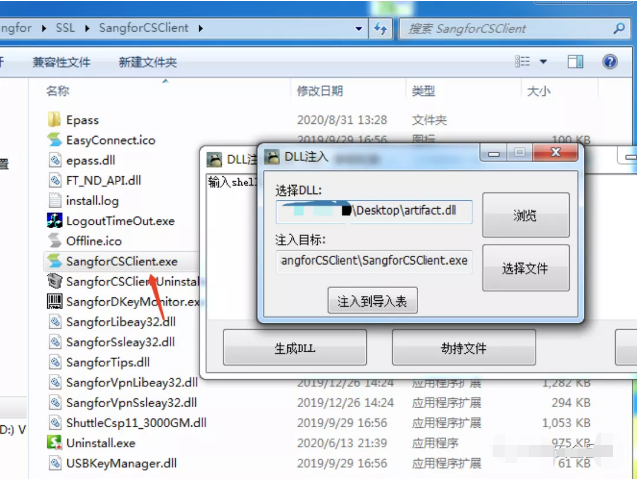Select the Offline.ico file icon
Screen dimensions: 639x497
point(54,241)
